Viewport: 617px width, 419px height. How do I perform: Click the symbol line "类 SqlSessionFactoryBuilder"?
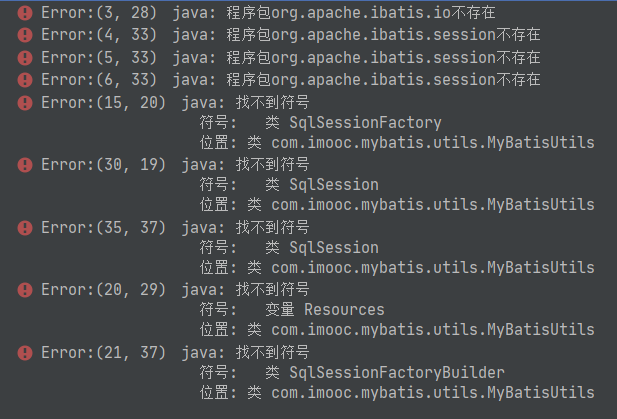[x=384, y=372]
